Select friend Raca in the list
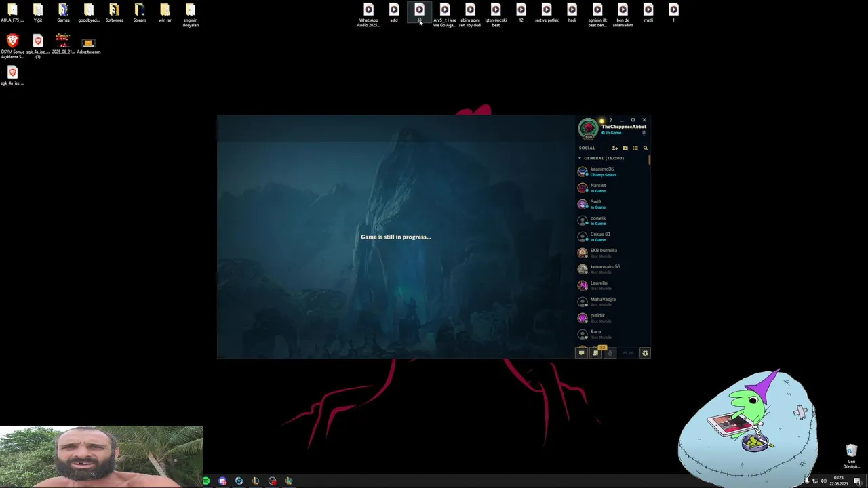This screenshot has height=488, width=868. coord(612,334)
